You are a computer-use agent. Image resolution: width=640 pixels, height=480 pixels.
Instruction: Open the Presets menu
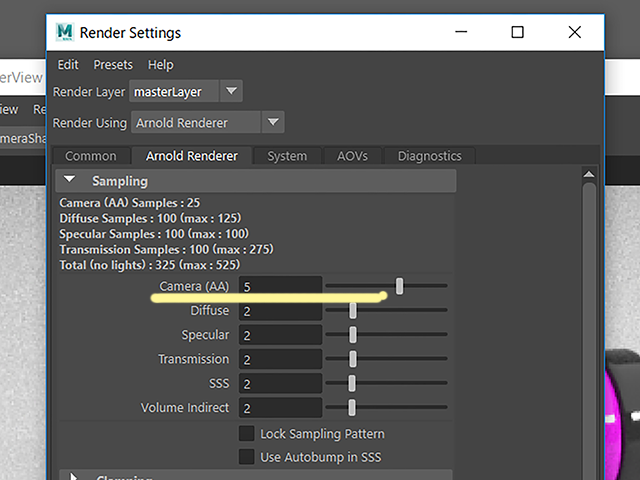pyautogui.click(x=113, y=64)
